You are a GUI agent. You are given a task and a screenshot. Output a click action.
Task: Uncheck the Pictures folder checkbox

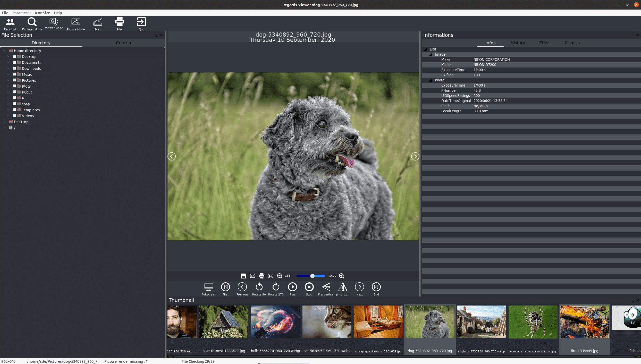(x=14, y=80)
